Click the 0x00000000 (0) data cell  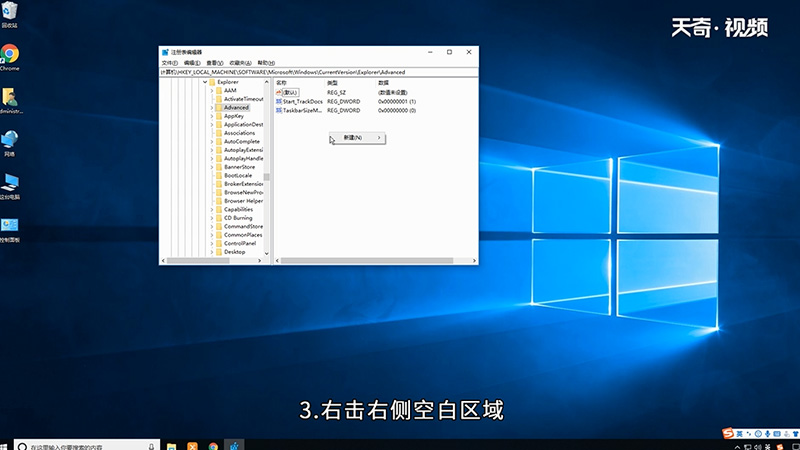pyautogui.click(x=397, y=110)
